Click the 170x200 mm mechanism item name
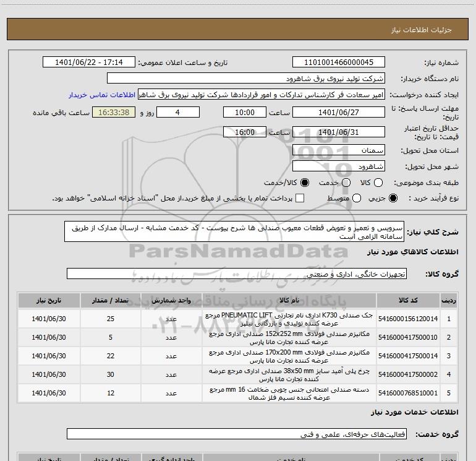The width and height of the screenshot is (476, 461). click(289, 356)
